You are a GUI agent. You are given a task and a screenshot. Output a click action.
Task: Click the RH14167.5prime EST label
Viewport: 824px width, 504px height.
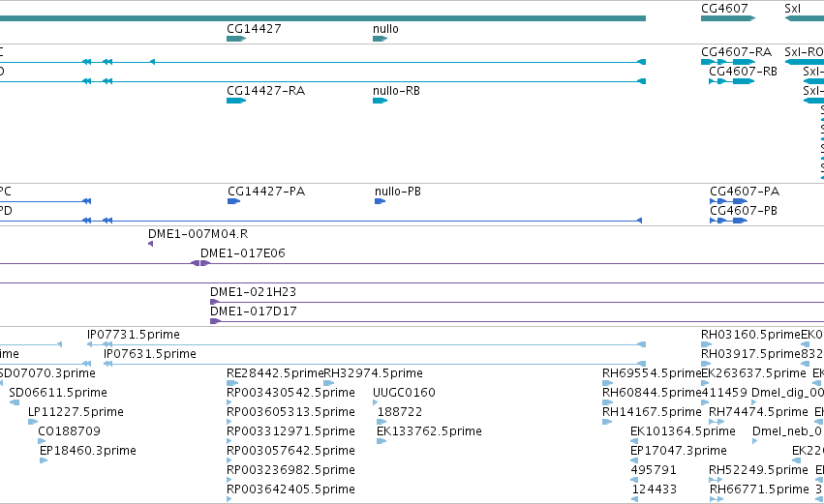pyautogui.click(x=652, y=412)
